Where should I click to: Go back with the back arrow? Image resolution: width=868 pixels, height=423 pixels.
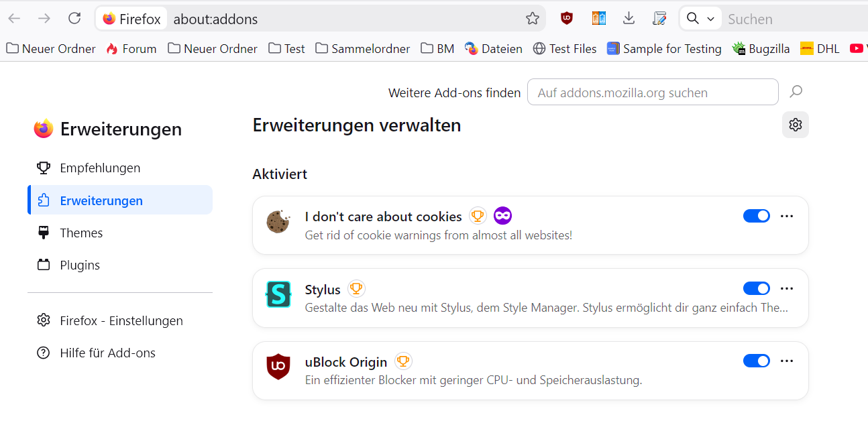tap(14, 19)
